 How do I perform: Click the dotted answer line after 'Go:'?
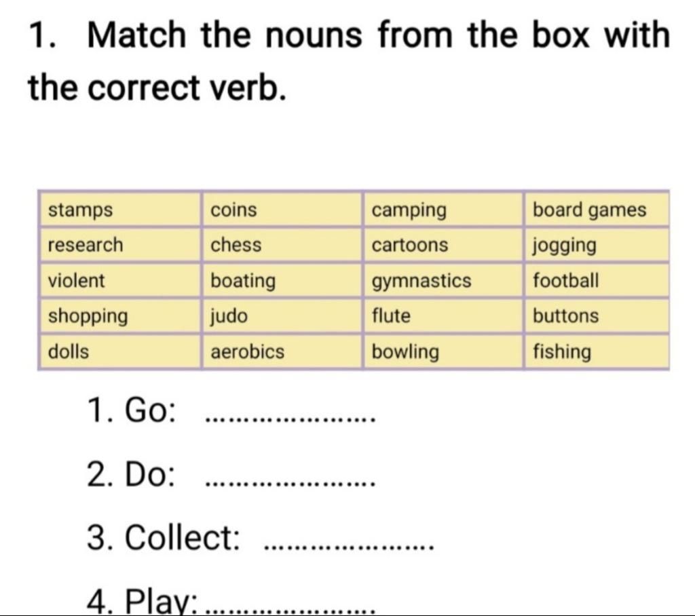click(x=291, y=420)
